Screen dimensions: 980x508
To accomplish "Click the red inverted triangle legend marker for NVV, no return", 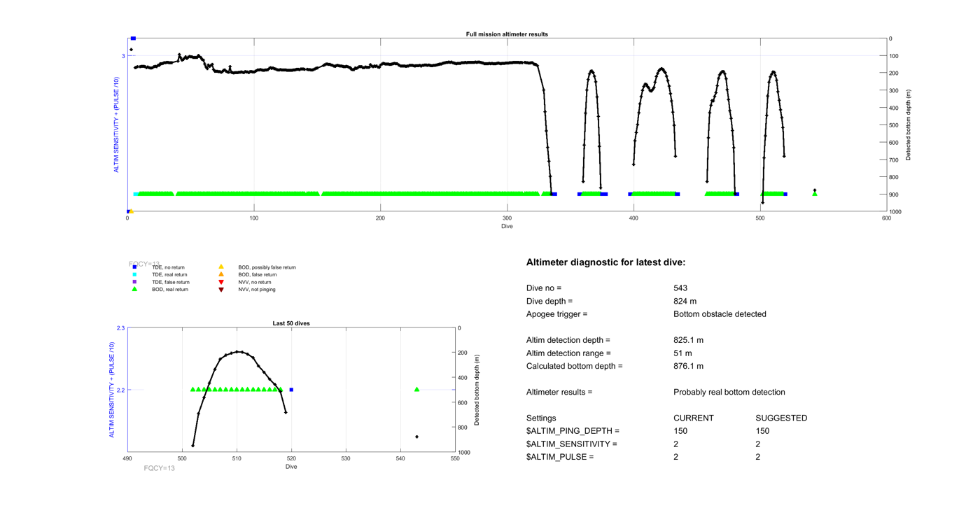I will 221,282.
